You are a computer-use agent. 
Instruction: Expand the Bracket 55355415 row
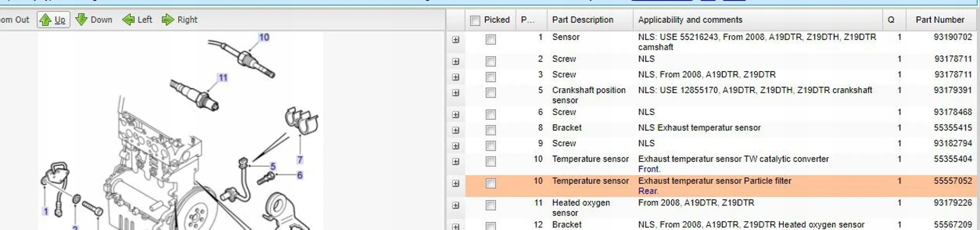[x=456, y=130]
